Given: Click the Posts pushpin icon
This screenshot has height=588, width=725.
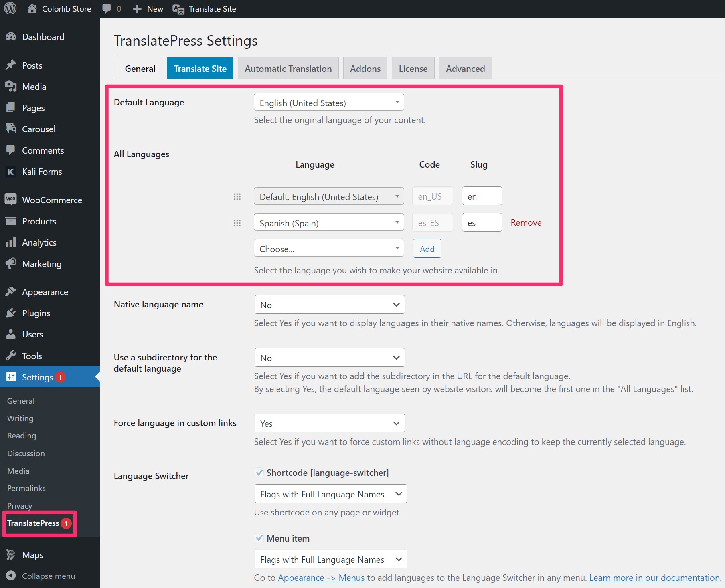Looking at the screenshot, I should point(11,65).
